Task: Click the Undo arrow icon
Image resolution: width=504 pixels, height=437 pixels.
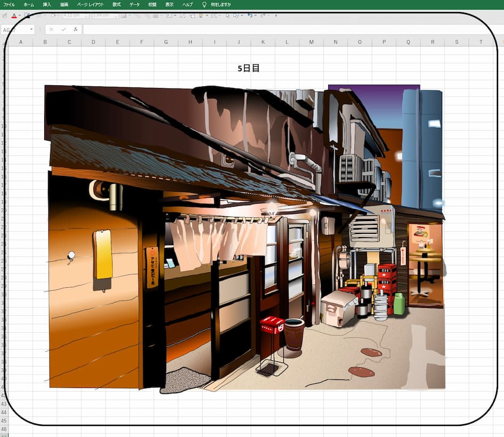Action: 250,17
